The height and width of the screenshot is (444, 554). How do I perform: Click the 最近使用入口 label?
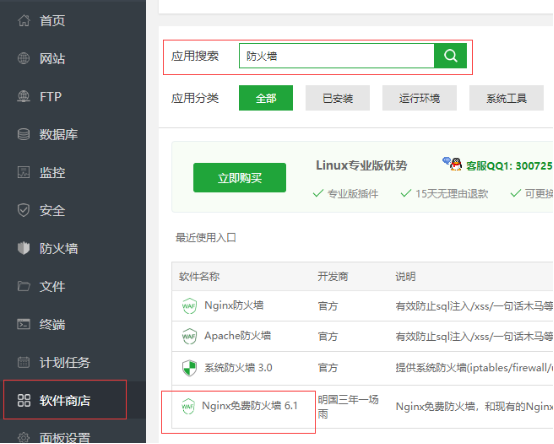pyautogui.click(x=206, y=237)
